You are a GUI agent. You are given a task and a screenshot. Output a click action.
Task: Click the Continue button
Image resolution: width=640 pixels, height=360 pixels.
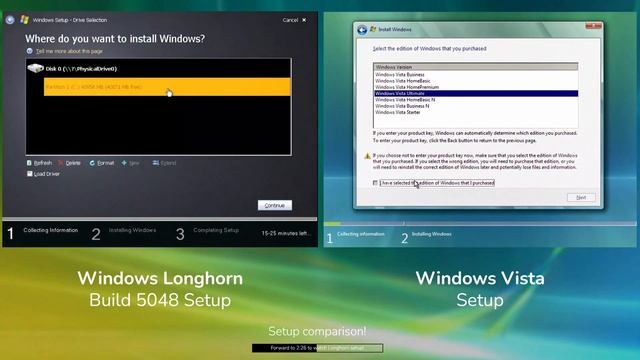[x=275, y=205]
